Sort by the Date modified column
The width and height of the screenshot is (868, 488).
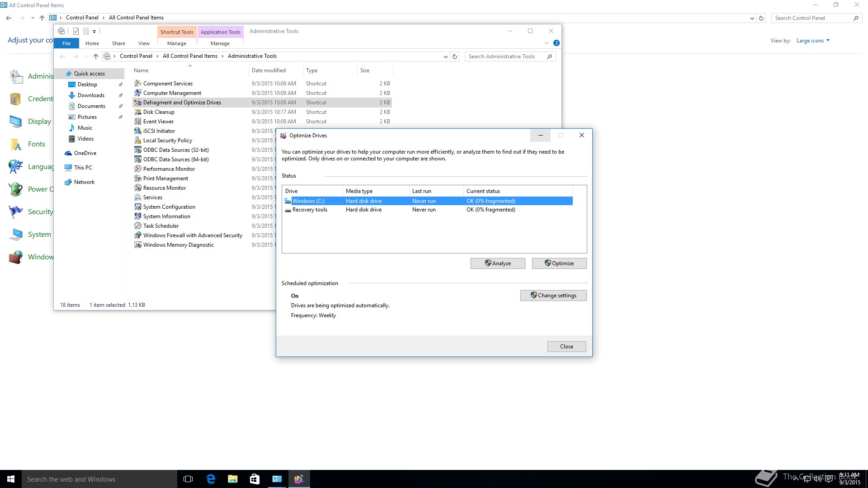tap(276, 70)
